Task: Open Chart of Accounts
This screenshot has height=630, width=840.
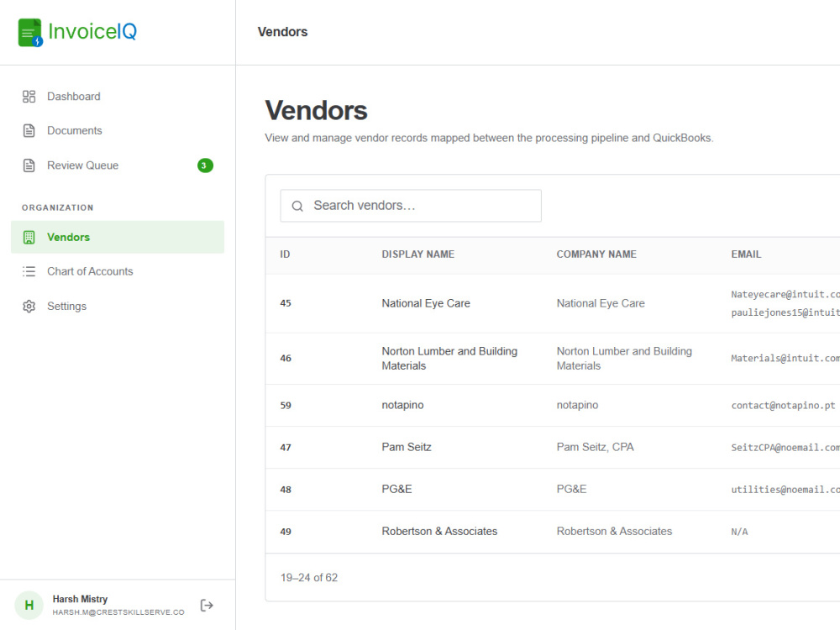Action: click(118, 271)
